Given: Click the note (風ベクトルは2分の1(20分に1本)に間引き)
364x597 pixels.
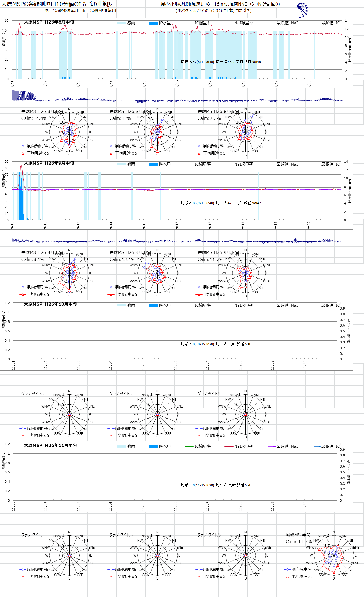Looking at the screenshot, I should click(213, 11).
